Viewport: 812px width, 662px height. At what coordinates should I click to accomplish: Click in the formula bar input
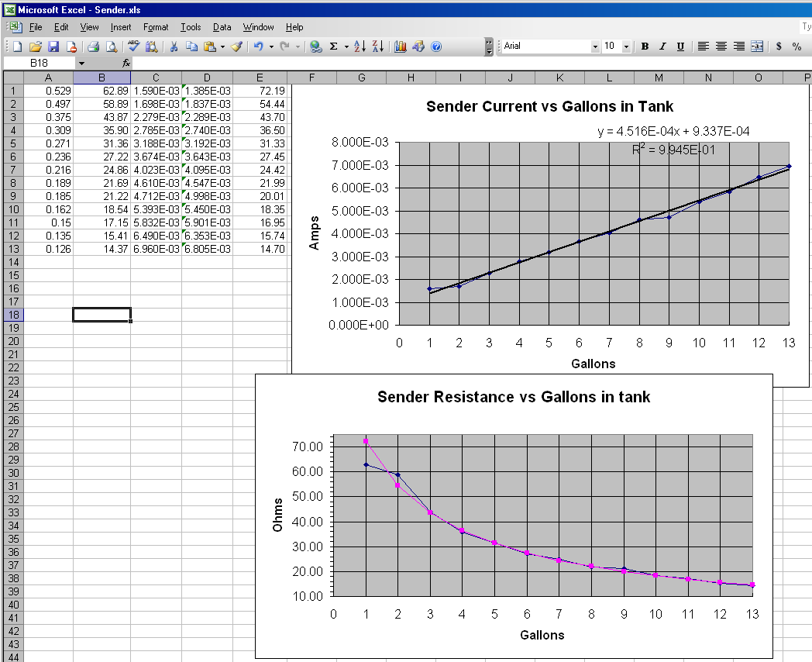click(471, 64)
